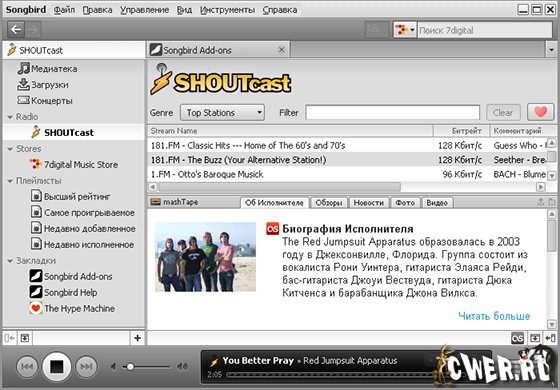Click the mashTape panel label icon
The height and width of the screenshot is (390, 560).
155,202
